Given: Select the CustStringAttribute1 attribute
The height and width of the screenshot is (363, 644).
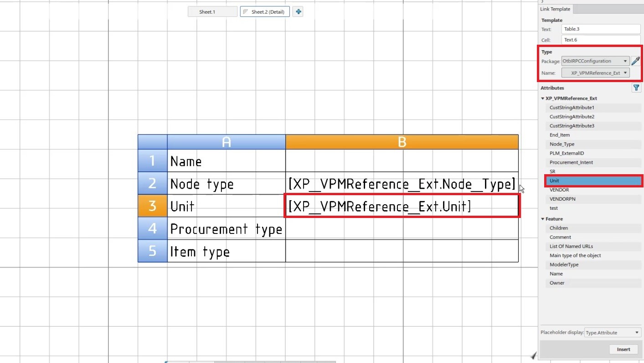Looking at the screenshot, I should coord(593,108).
